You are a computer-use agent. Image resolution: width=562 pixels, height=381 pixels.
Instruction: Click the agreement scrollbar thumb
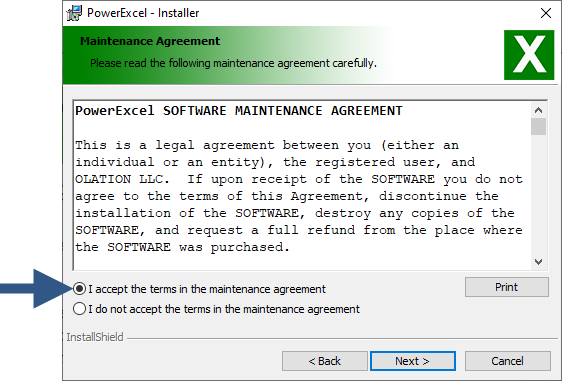538,127
